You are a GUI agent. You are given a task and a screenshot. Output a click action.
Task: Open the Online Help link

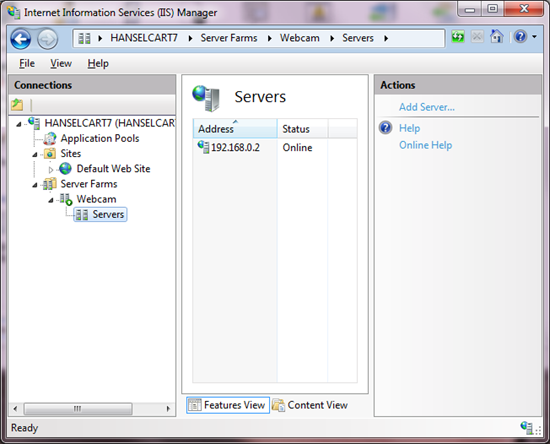click(x=425, y=145)
